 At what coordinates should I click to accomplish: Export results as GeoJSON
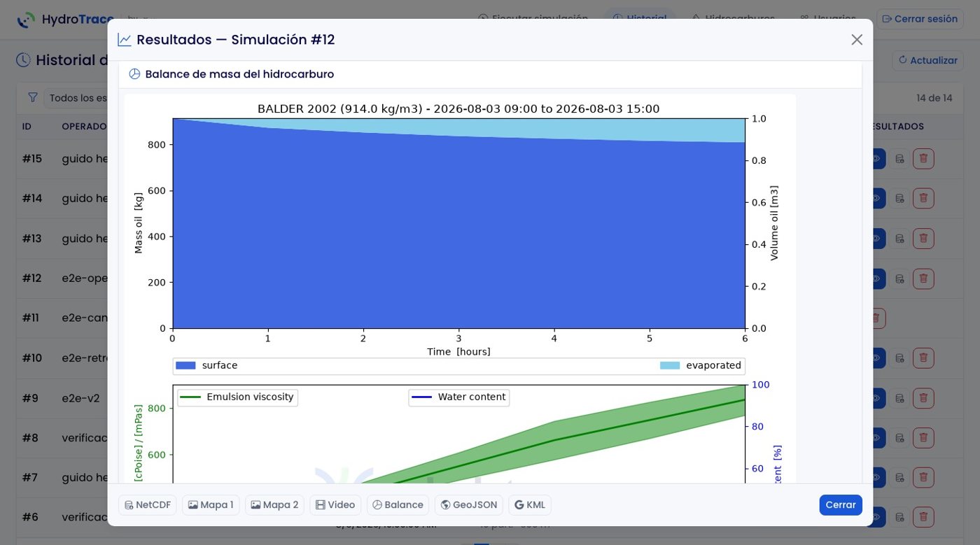tap(469, 505)
